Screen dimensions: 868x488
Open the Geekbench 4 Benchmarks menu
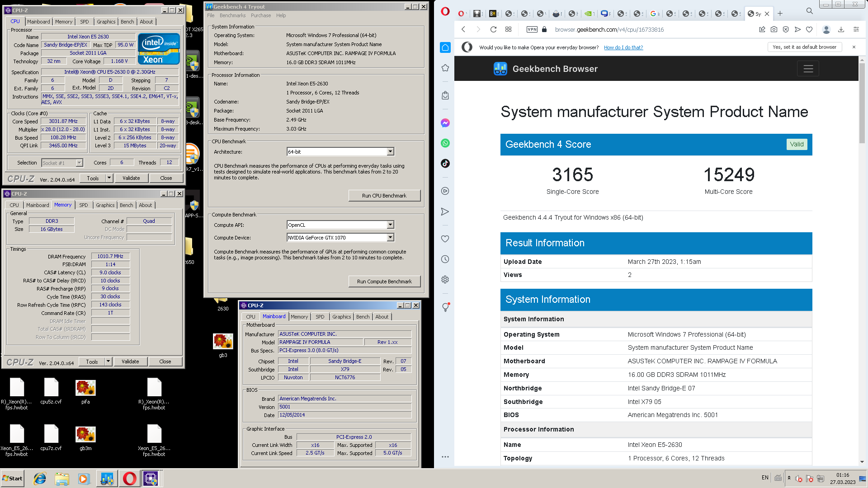coord(232,15)
